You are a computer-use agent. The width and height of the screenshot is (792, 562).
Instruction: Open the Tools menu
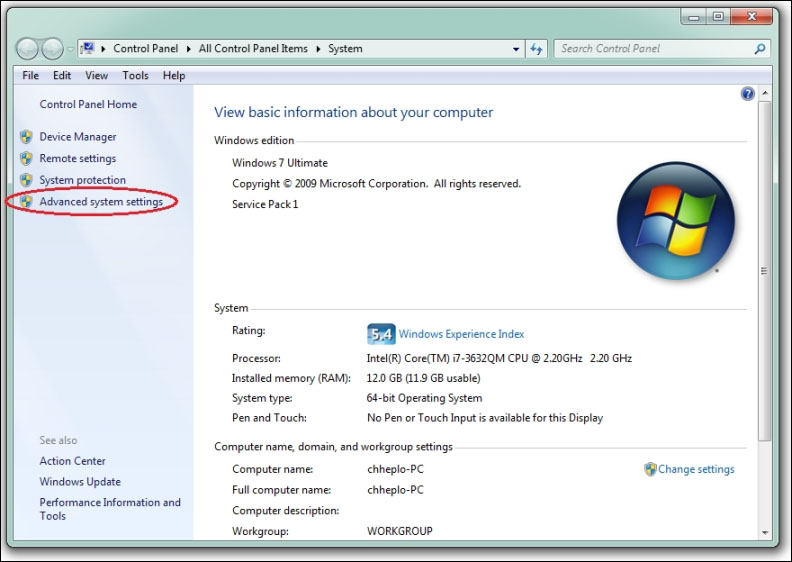(135, 76)
